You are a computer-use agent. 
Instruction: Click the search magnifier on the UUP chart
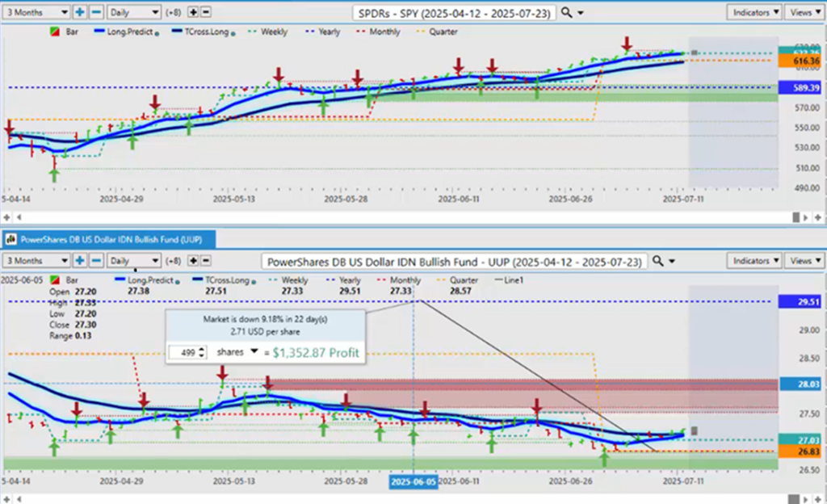(x=659, y=261)
